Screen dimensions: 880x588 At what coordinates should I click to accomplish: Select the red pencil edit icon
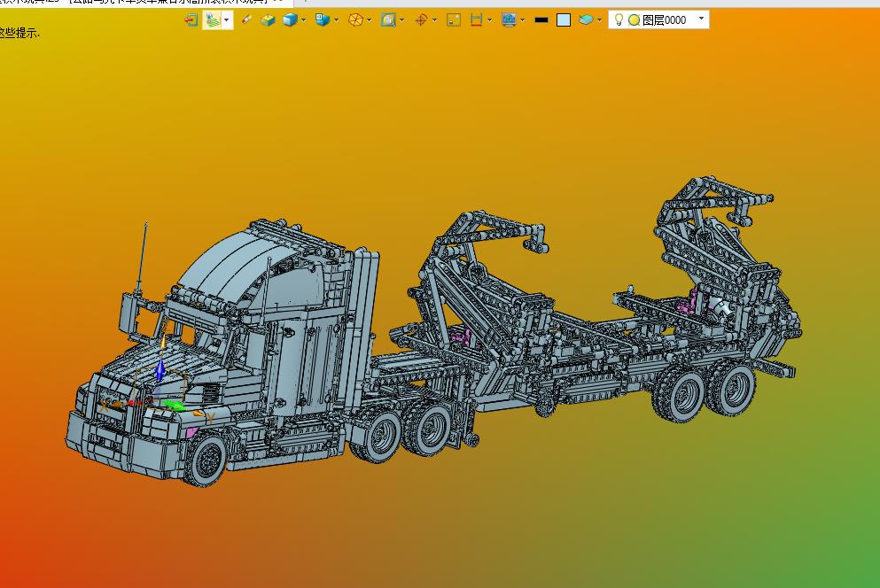pos(245,20)
